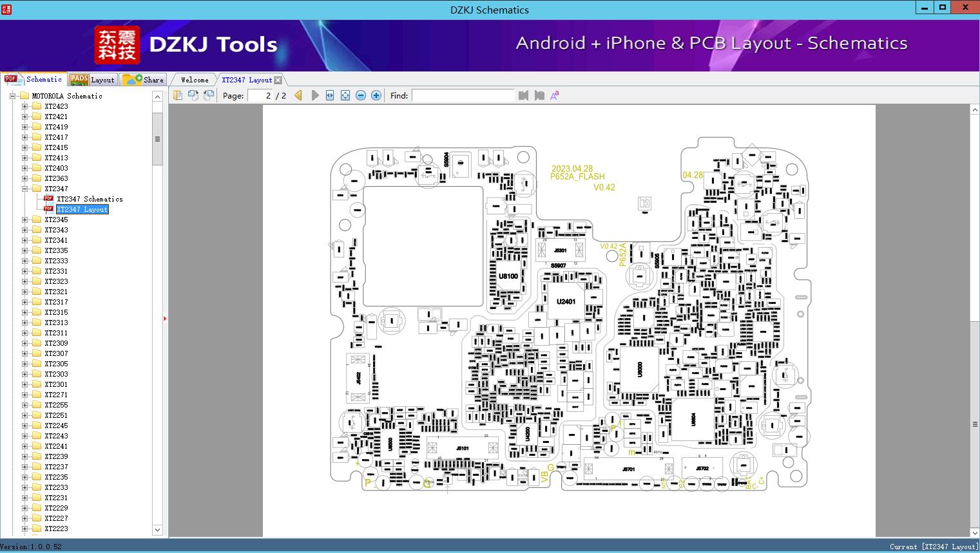Viewport: 980px width, 553px height.
Task: Toggle match case search option icon
Action: tap(554, 95)
